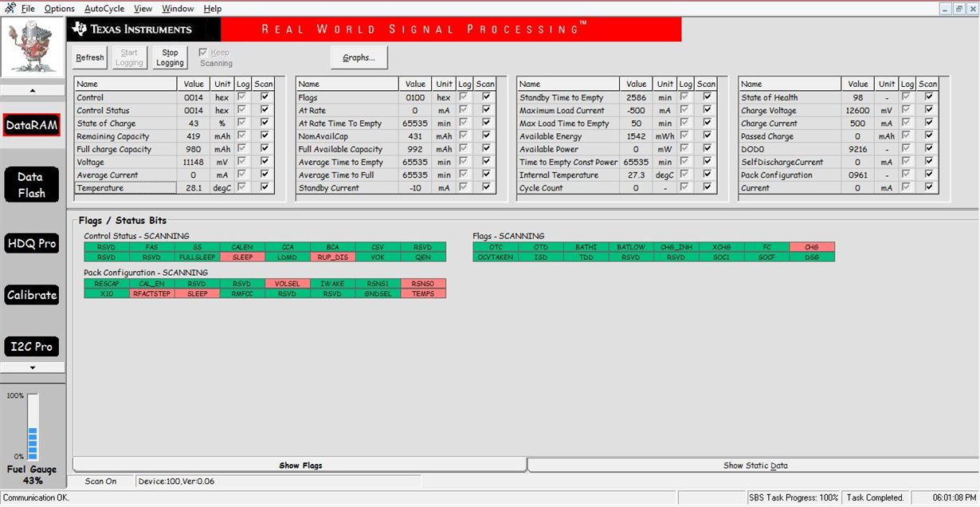Click the TEMPS pack configuration bit
Viewport: 980px width, 507px height.
(x=423, y=293)
